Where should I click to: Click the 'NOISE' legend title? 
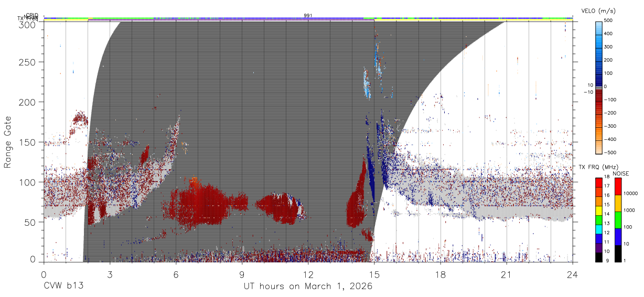621,173
